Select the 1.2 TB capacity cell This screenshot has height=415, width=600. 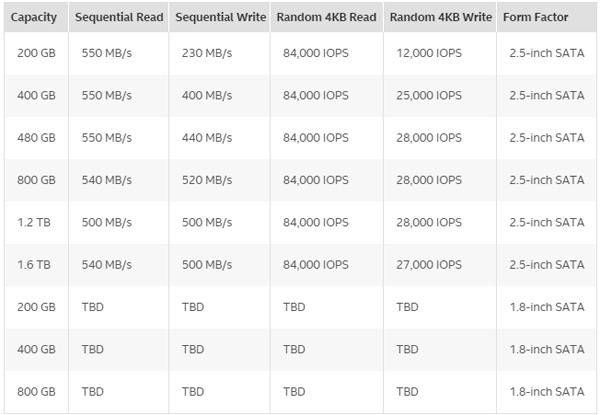point(30,222)
